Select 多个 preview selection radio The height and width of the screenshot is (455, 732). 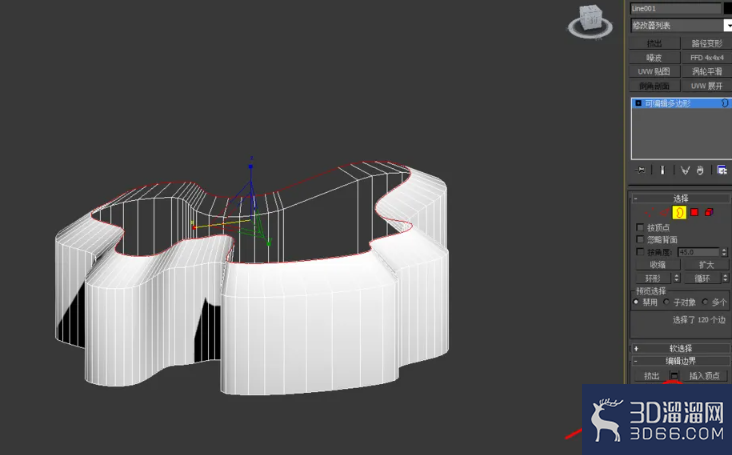click(705, 302)
